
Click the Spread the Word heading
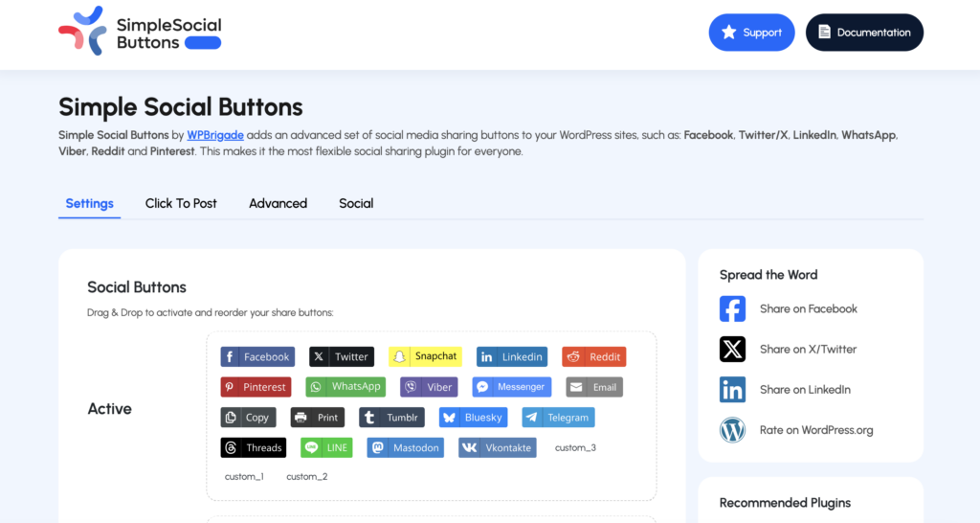click(x=768, y=275)
